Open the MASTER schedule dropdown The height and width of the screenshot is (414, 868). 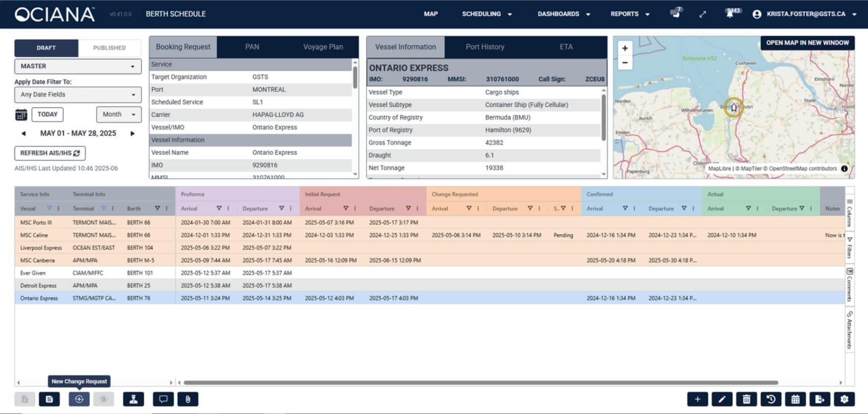pyautogui.click(x=77, y=66)
